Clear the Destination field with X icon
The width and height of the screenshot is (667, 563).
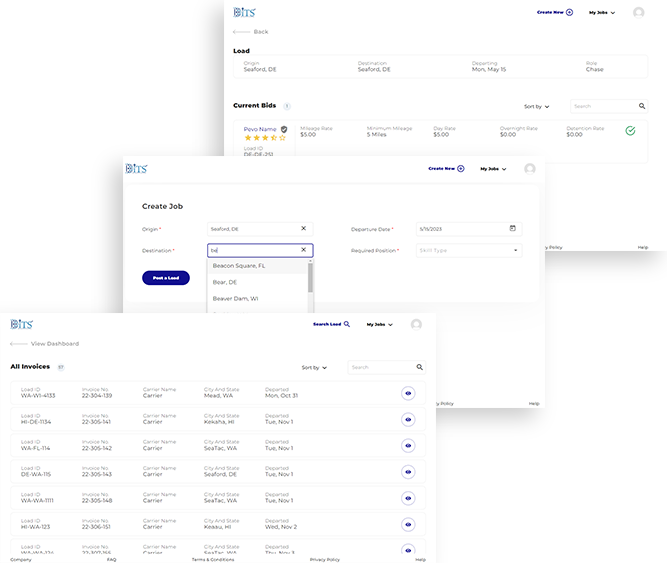[304, 251]
